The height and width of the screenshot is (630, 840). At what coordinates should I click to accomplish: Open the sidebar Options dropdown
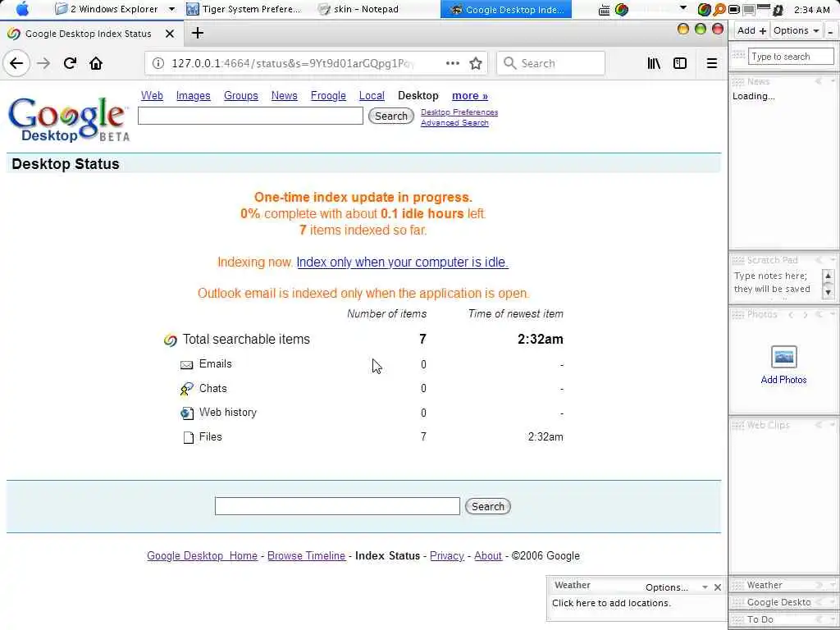tap(796, 30)
